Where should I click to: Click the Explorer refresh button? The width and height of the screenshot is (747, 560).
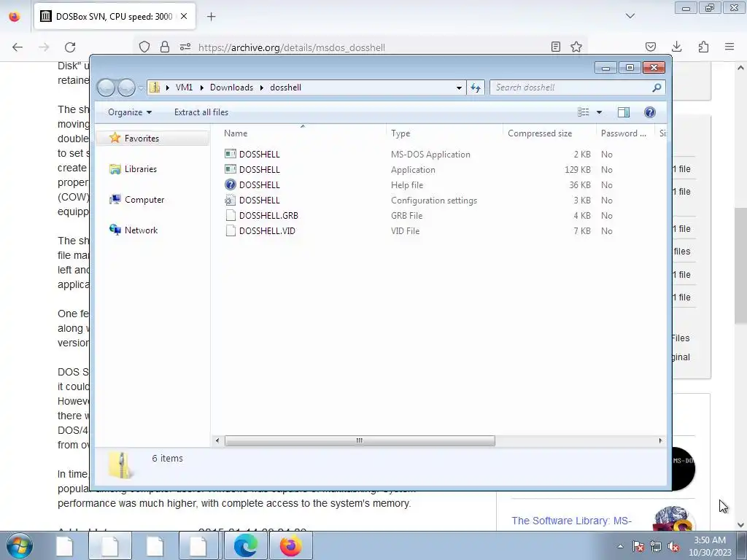[x=476, y=87]
